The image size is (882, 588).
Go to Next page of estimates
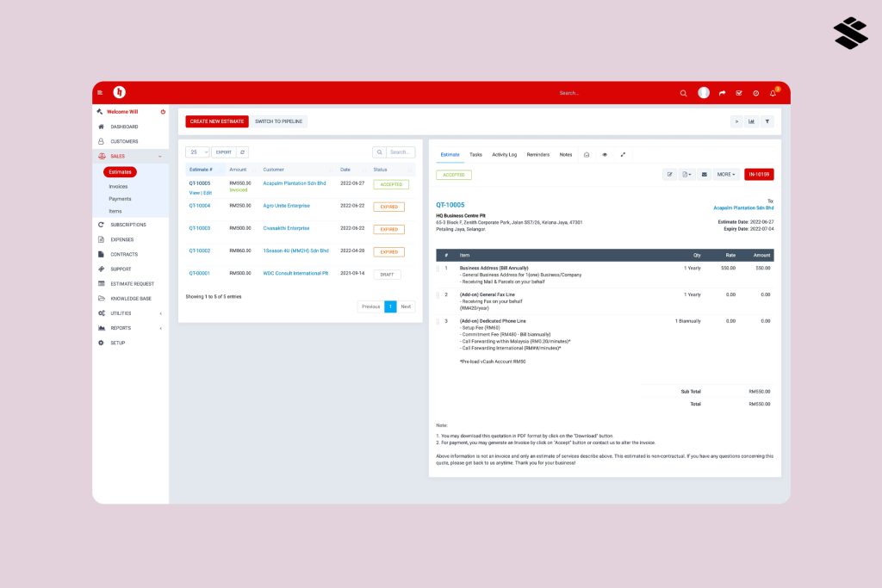(x=406, y=306)
